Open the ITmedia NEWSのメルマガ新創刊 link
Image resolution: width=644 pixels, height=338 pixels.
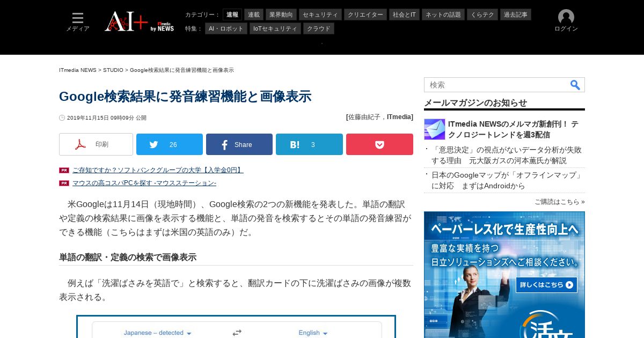(x=513, y=129)
